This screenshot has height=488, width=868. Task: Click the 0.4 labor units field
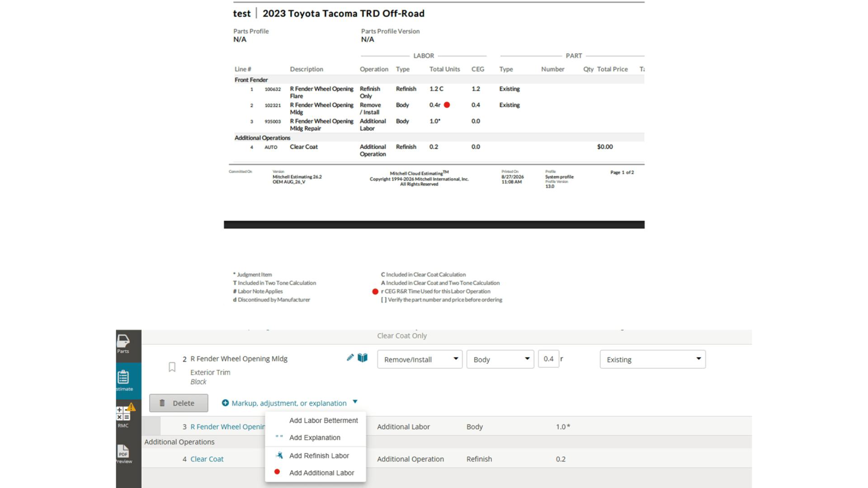click(548, 359)
